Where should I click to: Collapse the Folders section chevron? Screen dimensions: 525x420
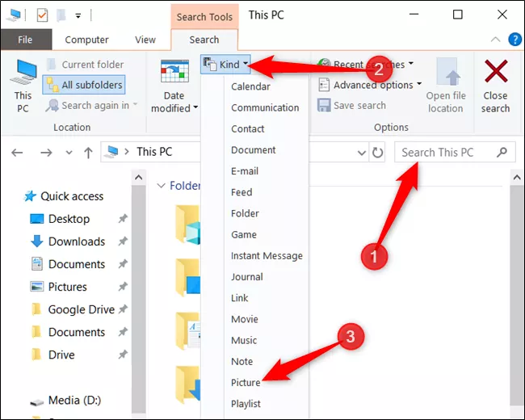160,186
